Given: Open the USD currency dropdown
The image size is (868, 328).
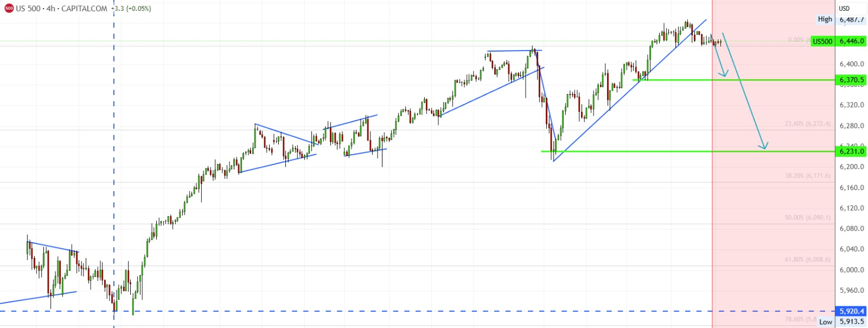Looking at the screenshot, I should point(844,8).
